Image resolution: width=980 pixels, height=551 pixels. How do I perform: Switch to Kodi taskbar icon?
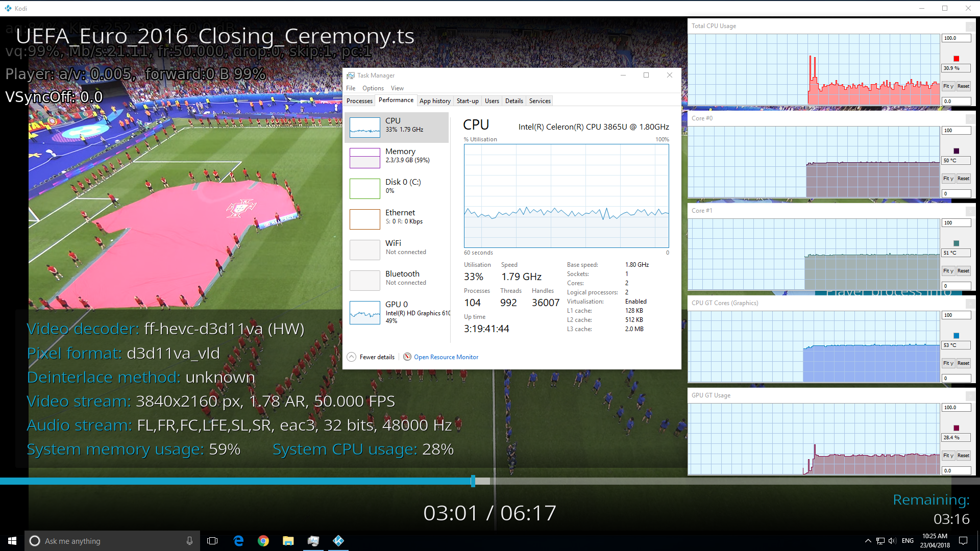338,541
